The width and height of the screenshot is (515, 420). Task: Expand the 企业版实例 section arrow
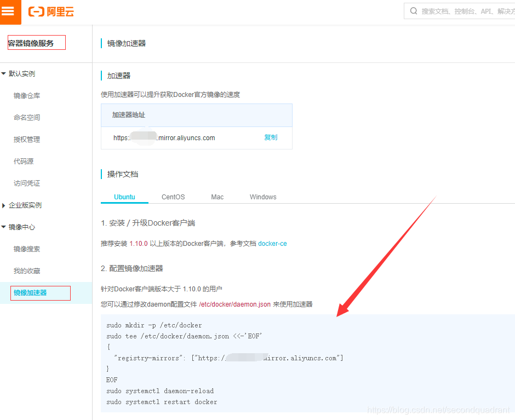tap(4, 205)
